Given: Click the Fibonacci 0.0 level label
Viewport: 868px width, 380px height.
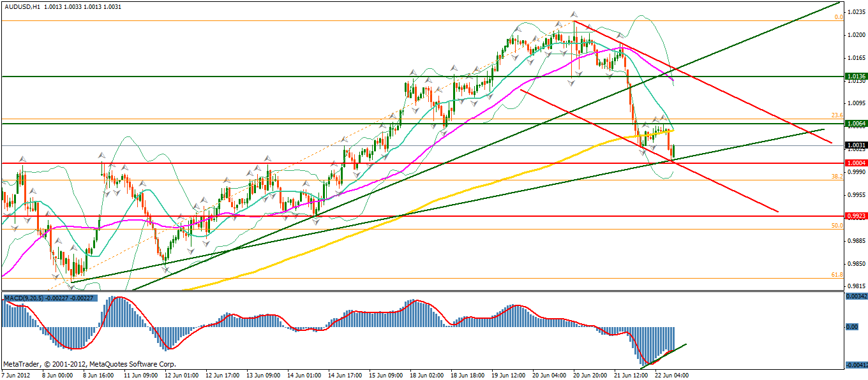Looking at the screenshot, I should (x=839, y=17).
